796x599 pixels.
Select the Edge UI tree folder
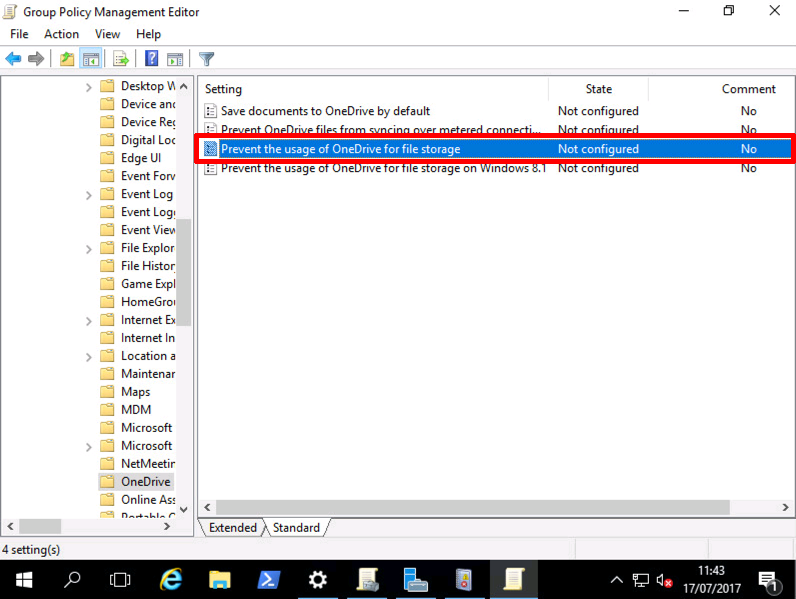pyautogui.click(x=141, y=158)
